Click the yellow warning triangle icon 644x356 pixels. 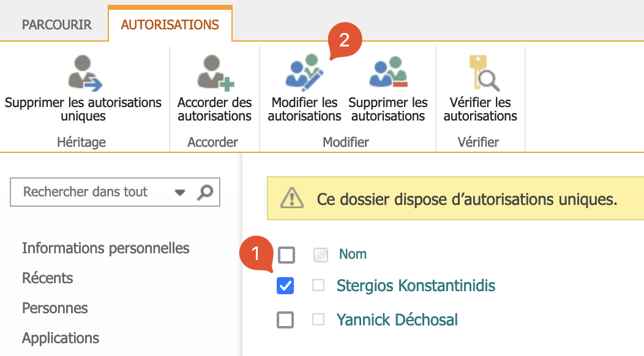pyautogui.click(x=292, y=198)
